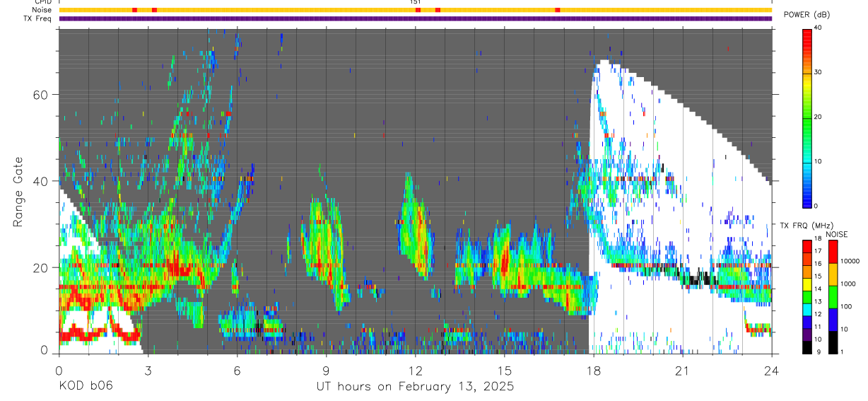The image size is (868, 401).
Task: Click the 30 tick on the power scale
Action: point(818,72)
